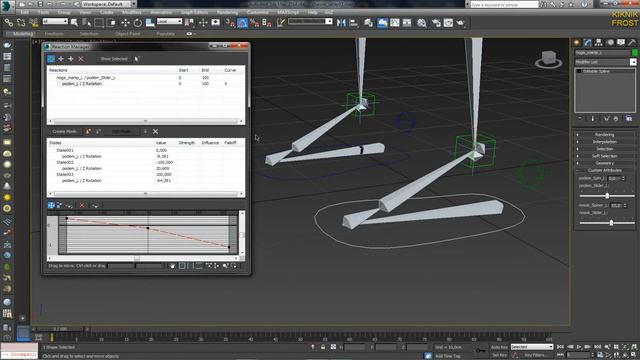Click the nosok_Slider slider handle
640x360 pixels.
pyautogui.click(x=611, y=223)
